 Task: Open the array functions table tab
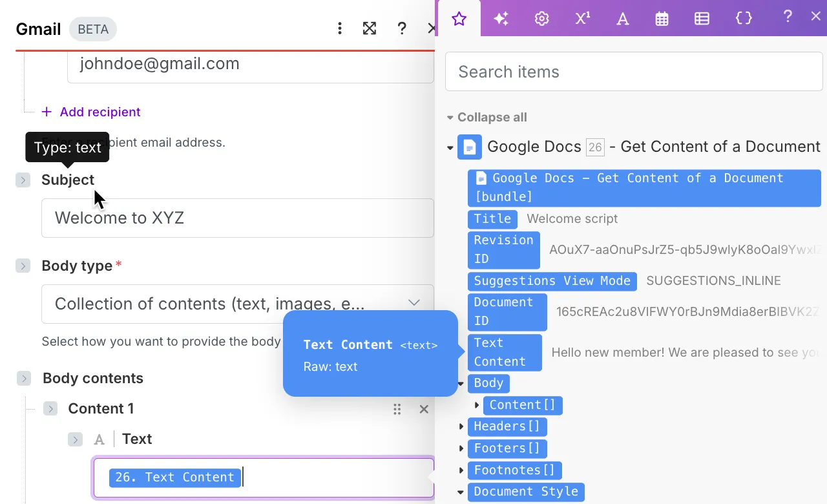[702, 19]
